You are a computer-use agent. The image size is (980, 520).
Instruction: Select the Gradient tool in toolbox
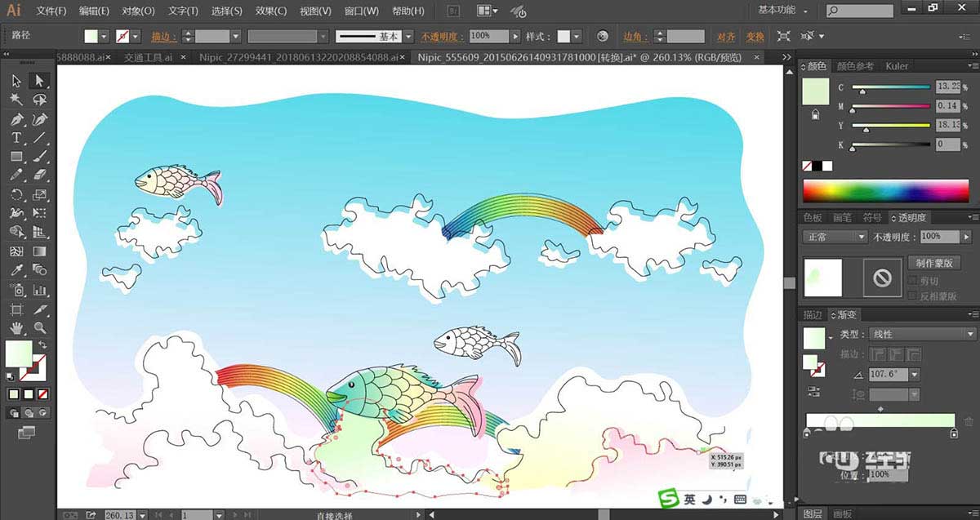coord(38,251)
